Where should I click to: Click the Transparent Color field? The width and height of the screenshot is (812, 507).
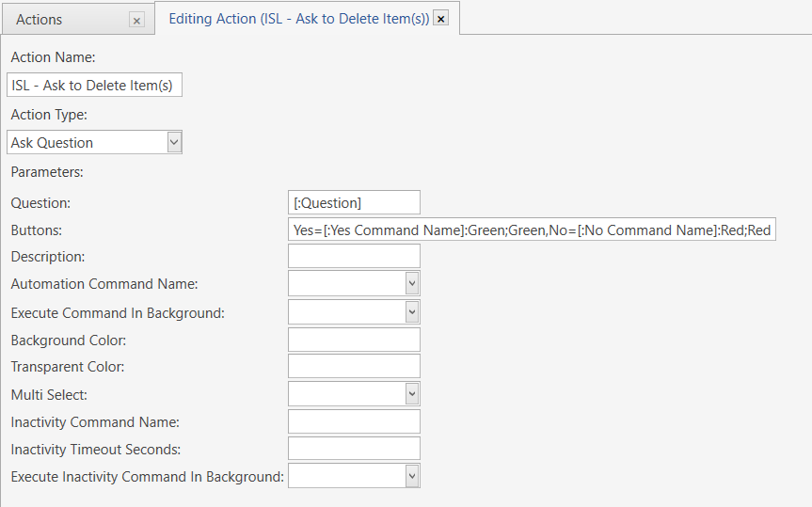[x=354, y=366]
